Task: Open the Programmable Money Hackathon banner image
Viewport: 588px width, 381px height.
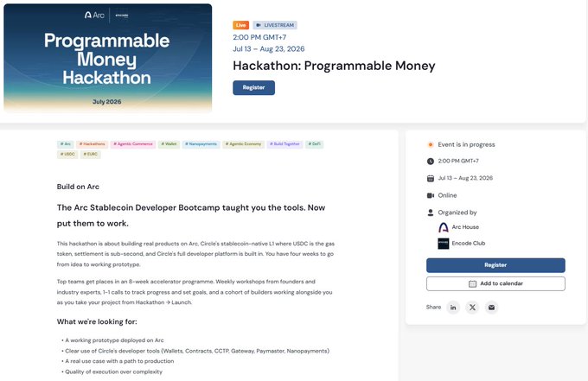Action: click(x=107, y=58)
